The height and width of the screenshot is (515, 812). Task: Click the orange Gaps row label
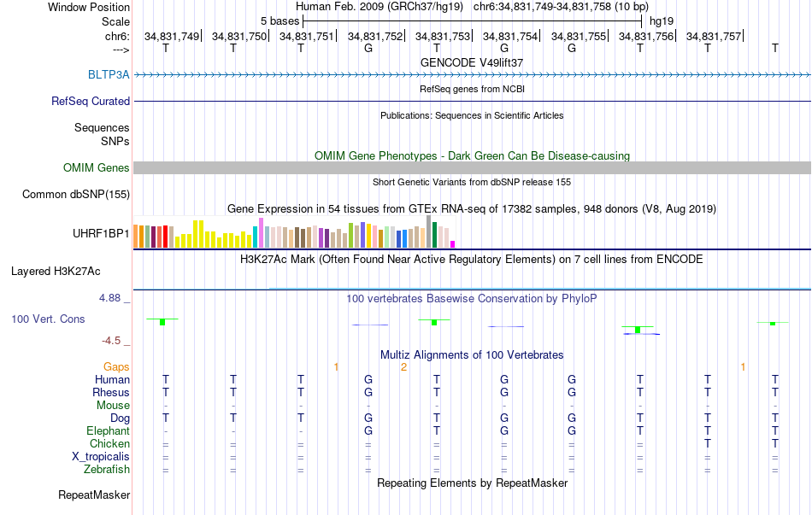coord(116,367)
